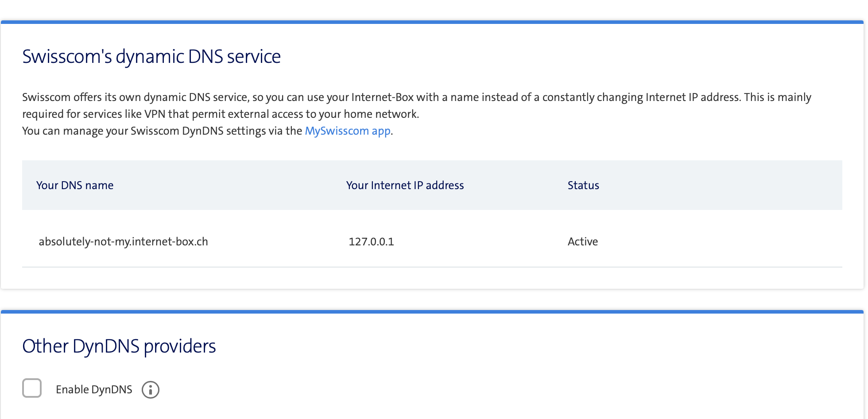Tick the Enable DynDNS checkbox
This screenshot has width=868, height=419.
[x=32, y=388]
